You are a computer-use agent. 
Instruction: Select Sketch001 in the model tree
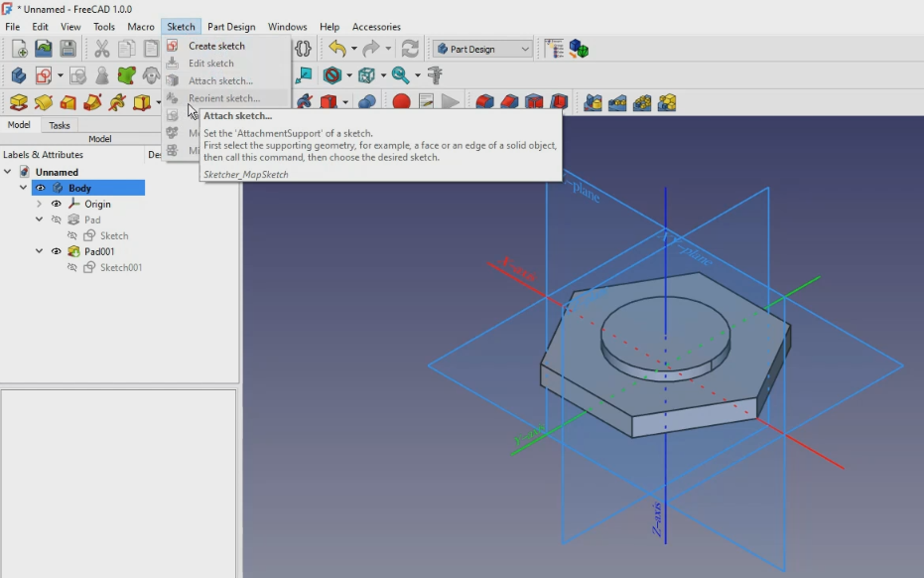[x=121, y=266]
